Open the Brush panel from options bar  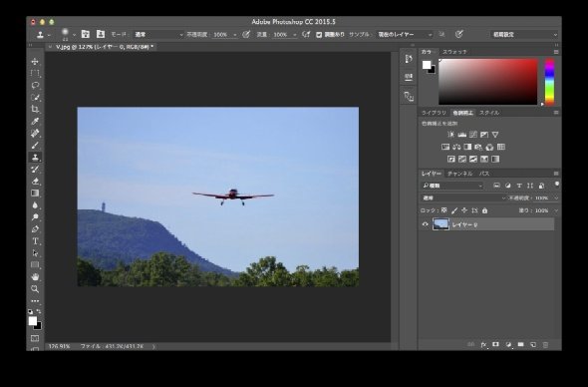[86, 34]
